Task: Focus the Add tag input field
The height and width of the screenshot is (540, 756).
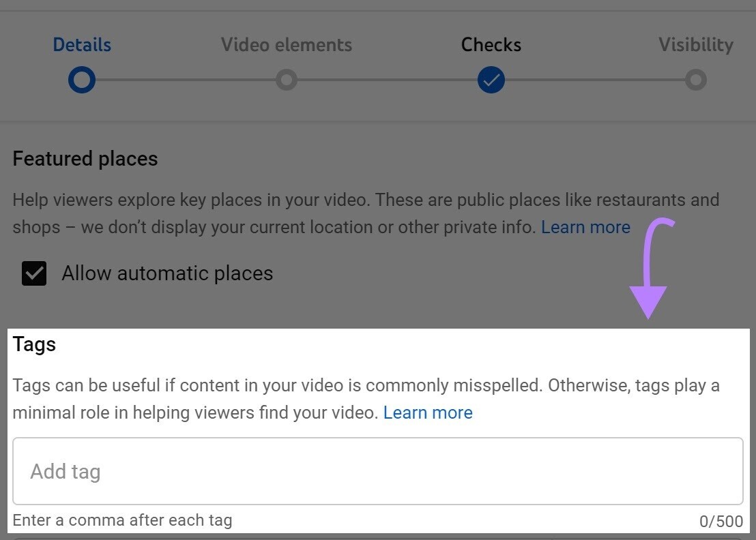Action: (x=377, y=471)
